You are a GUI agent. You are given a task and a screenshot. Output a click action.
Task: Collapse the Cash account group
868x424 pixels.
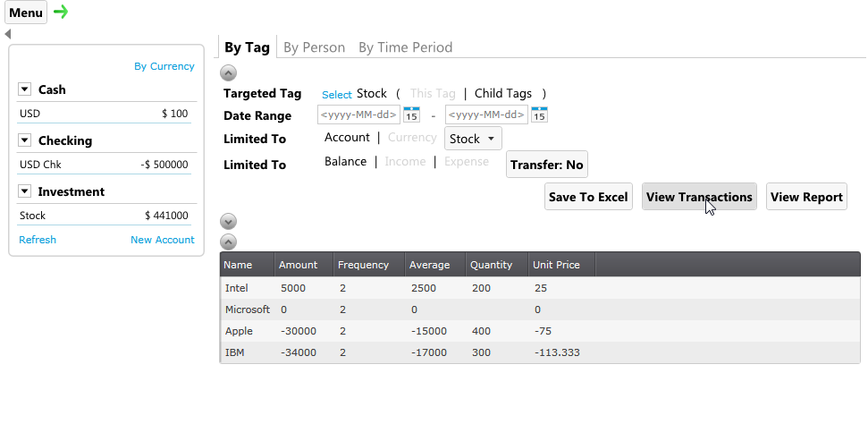pyautogui.click(x=24, y=89)
